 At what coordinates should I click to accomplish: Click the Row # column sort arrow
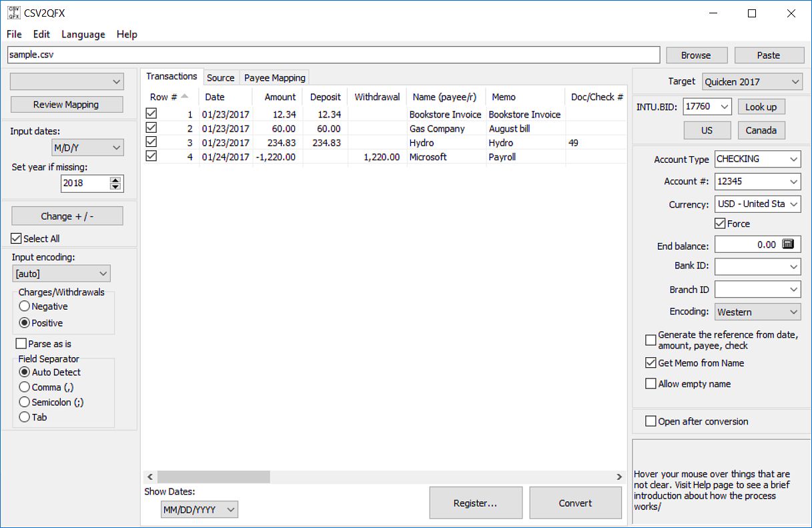coord(185,96)
